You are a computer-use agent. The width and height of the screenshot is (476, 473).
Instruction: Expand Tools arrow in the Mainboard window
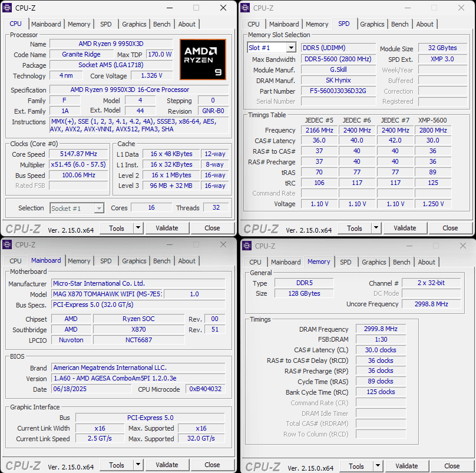coord(138,465)
